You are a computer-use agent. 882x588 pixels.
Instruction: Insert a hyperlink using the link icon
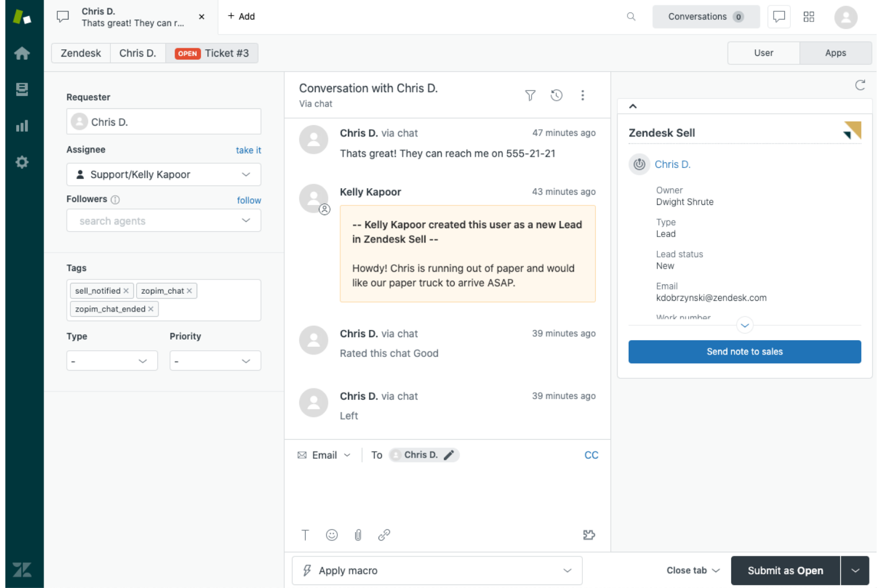(384, 534)
